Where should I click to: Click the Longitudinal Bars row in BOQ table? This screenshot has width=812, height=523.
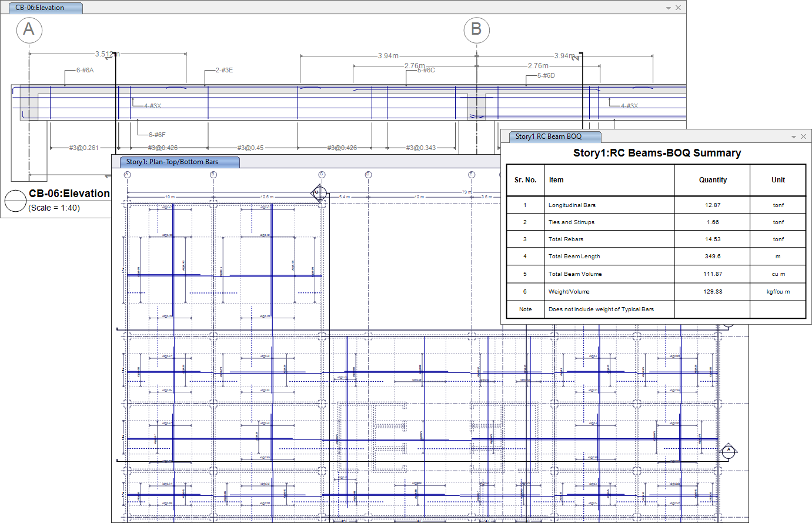(572, 205)
